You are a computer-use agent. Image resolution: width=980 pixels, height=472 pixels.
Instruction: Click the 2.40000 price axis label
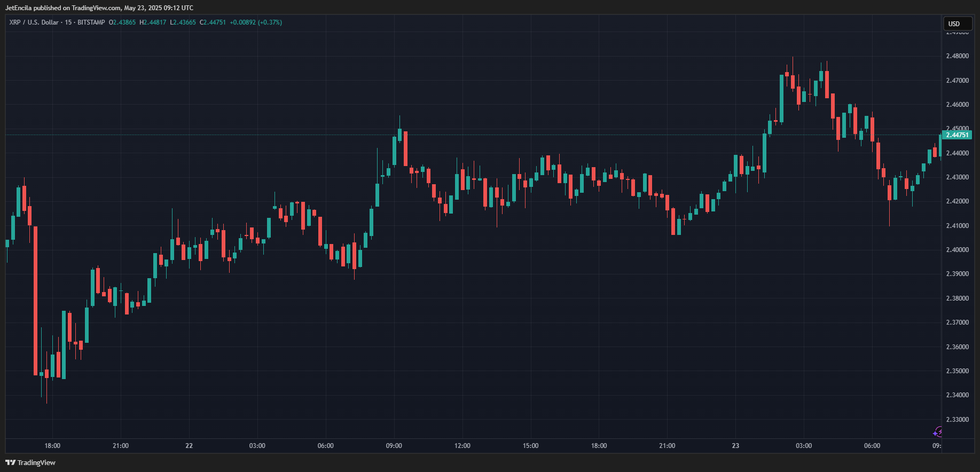957,250
